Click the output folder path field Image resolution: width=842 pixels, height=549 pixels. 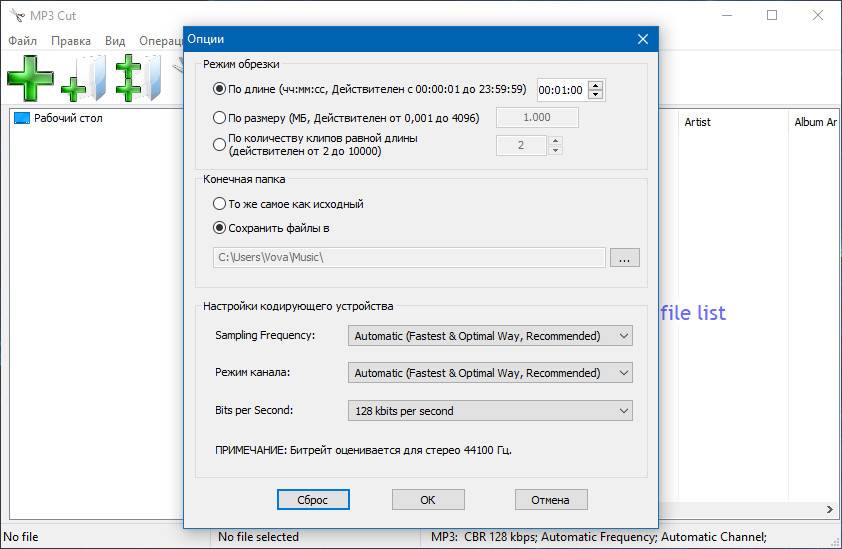point(409,257)
